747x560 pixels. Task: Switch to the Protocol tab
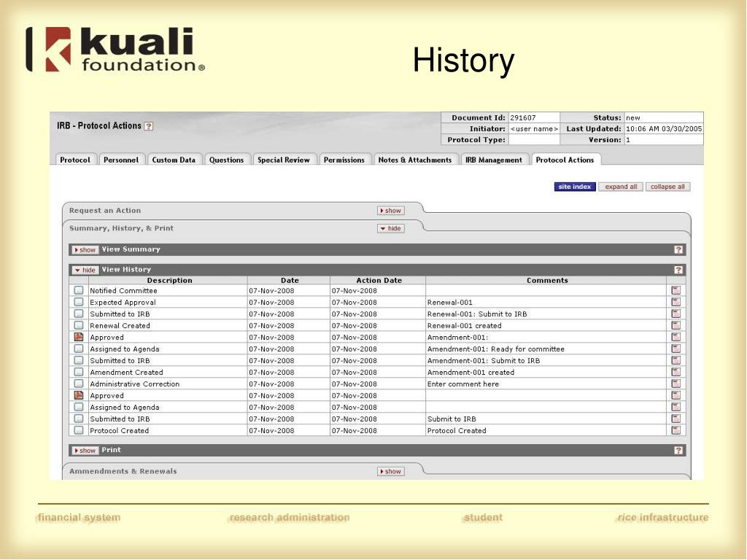(75, 160)
